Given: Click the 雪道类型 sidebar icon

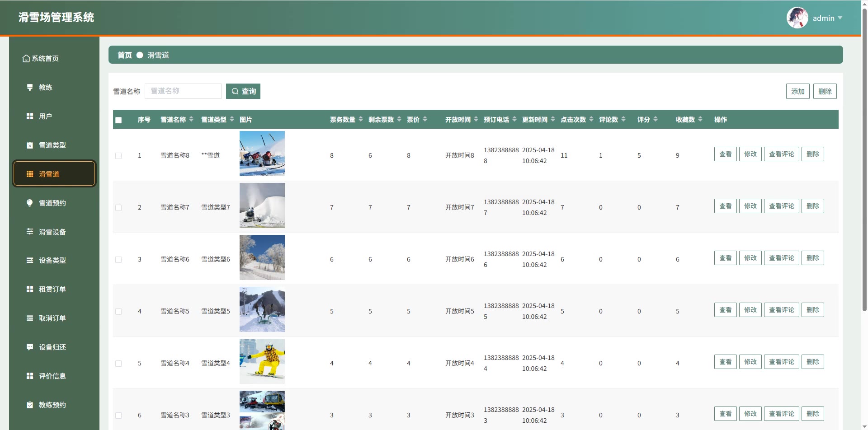Looking at the screenshot, I should (x=30, y=145).
